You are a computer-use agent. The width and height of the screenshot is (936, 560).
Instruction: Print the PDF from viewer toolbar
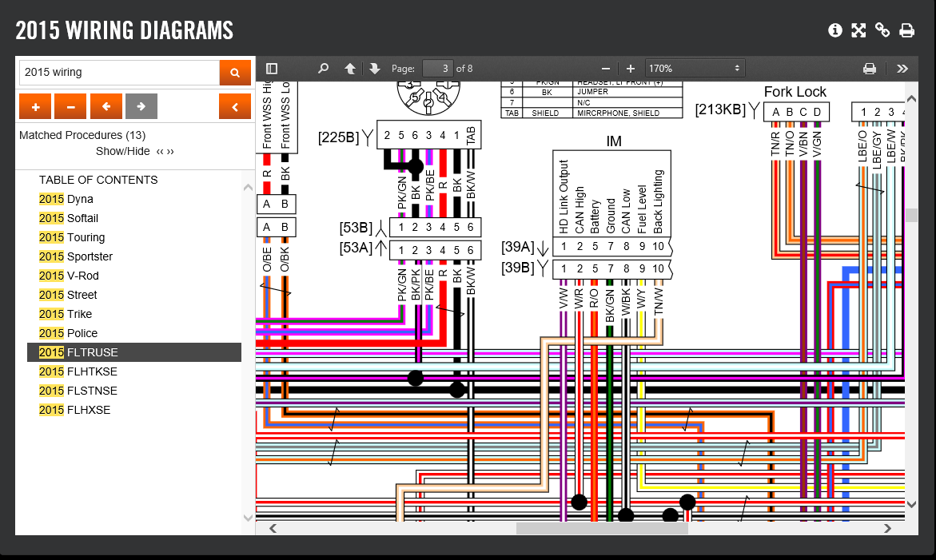[x=870, y=69]
